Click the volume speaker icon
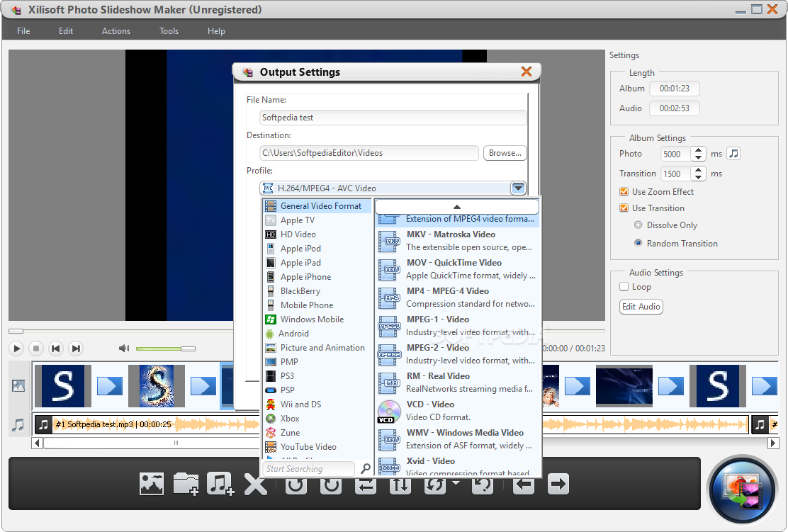788x532 pixels. tap(124, 348)
